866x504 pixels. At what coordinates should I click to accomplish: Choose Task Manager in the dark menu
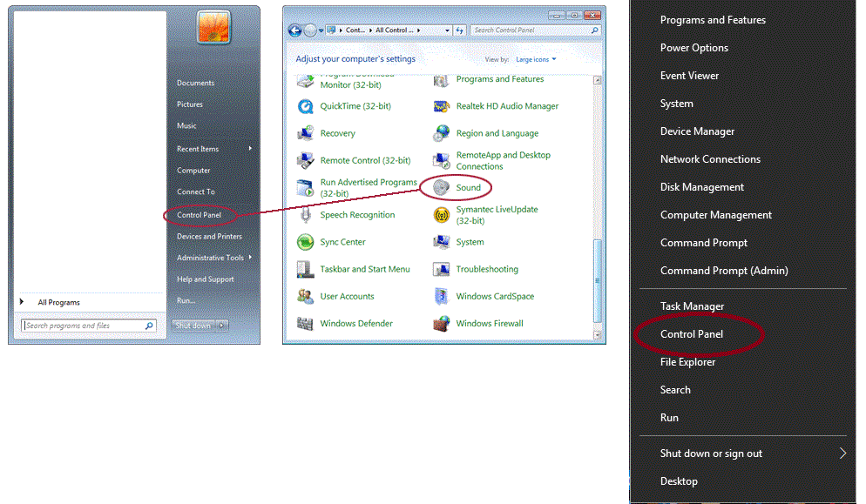(692, 306)
